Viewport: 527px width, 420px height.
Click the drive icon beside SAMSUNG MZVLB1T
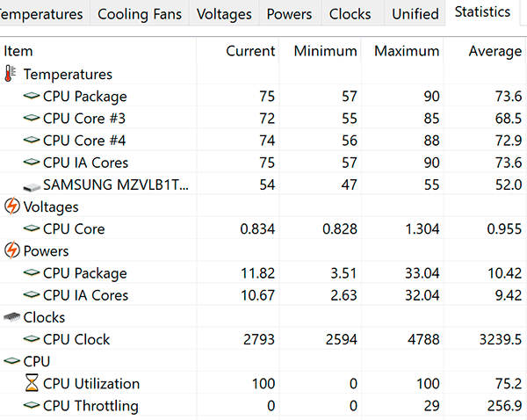click(32, 185)
